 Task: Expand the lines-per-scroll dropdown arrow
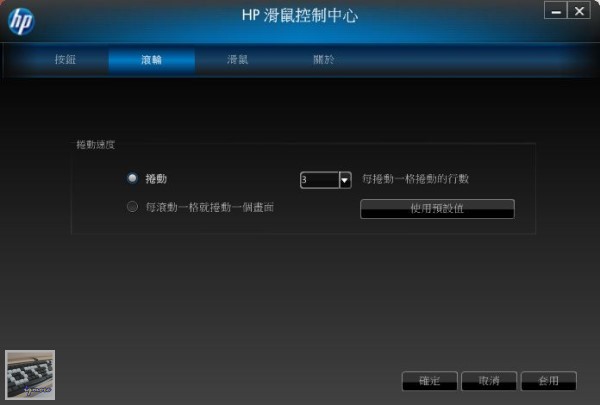click(345, 180)
